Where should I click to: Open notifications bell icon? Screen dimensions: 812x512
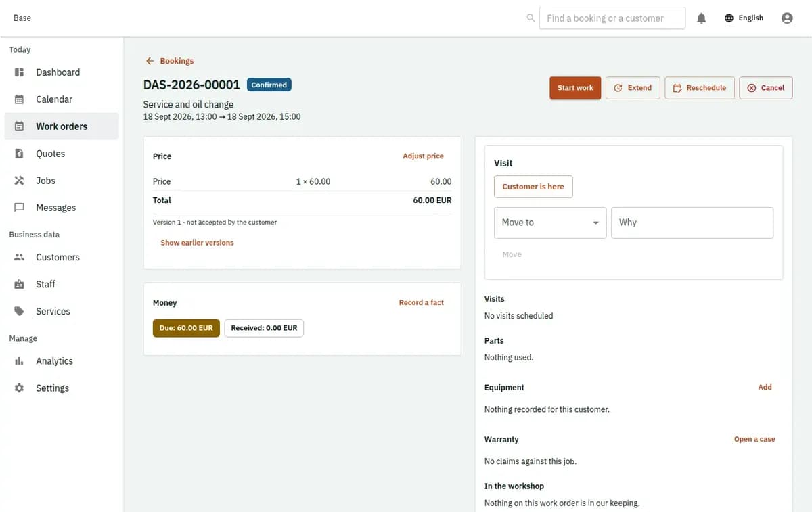point(702,18)
